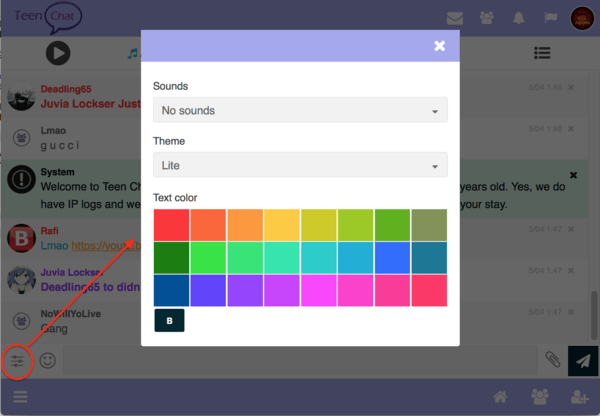
Task: Toggle the bold text B button
Action: coord(169,320)
